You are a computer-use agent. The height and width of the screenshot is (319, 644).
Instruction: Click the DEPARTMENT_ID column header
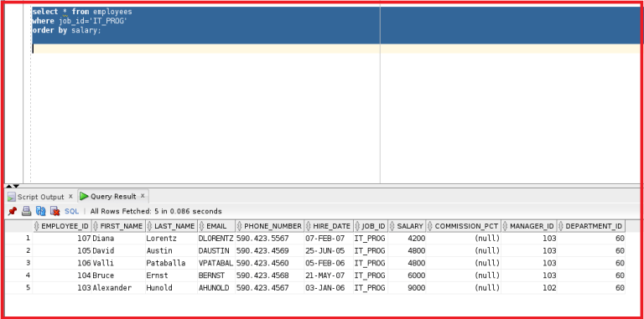pos(590,226)
